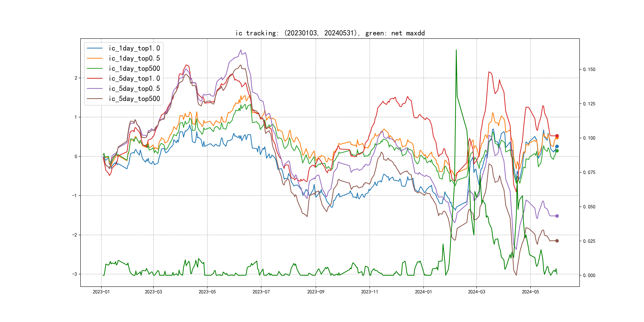Click the blue endpoint dot marker

pos(557,146)
